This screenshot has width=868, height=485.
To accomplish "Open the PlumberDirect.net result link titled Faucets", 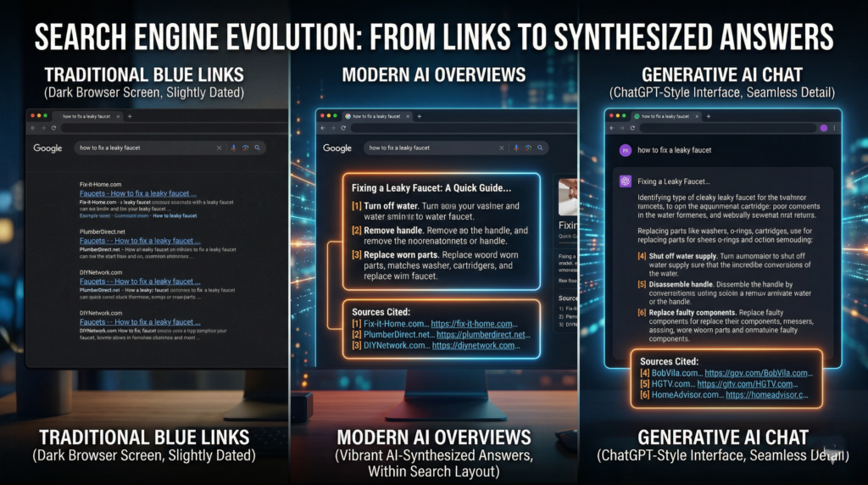I will click(140, 241).
